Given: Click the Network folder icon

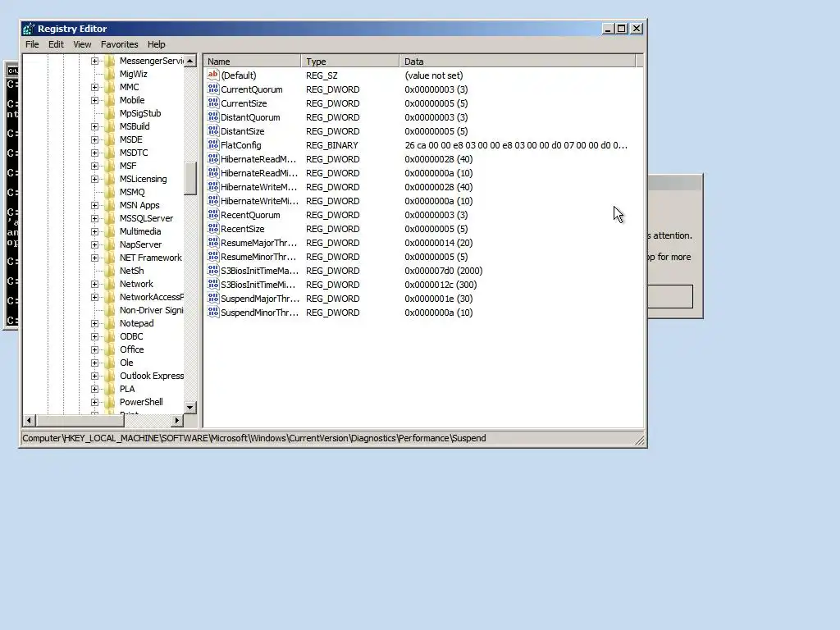Looking at the screenshot, I should 110,284.
